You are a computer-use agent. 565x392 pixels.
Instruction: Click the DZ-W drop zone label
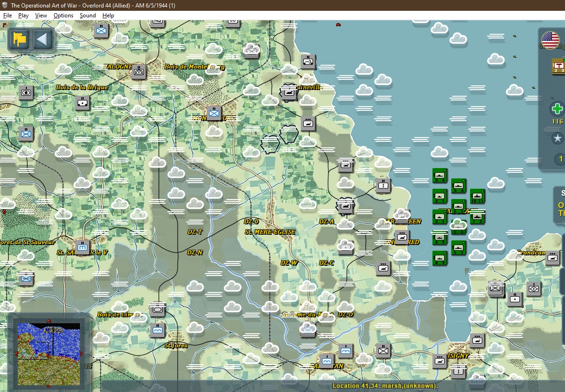point(289,263)
